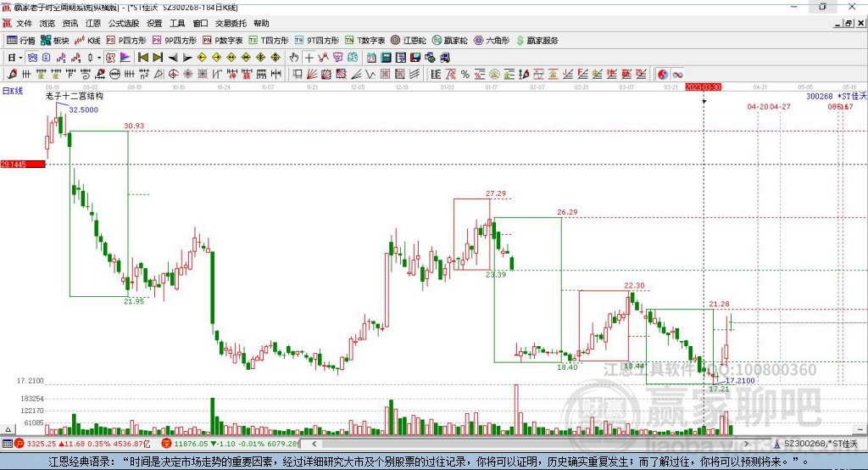
Task: Click the yin-yang taiji icon
Action: (x=663, y=75)
